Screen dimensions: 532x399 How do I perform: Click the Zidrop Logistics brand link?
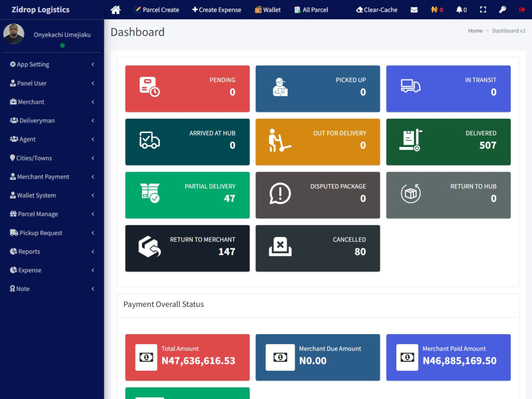tap(40, 10)
